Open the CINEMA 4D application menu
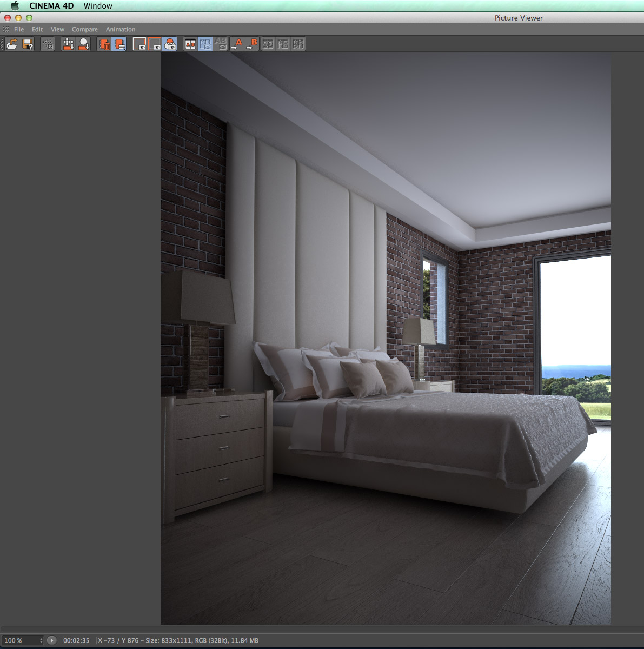 pos(51,6)
